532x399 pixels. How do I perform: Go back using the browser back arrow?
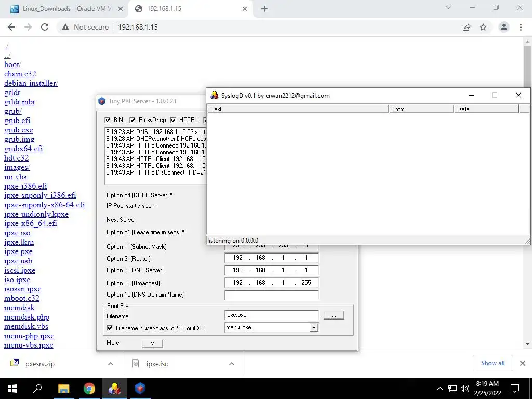pyautogui.click(x=11, y=27)
